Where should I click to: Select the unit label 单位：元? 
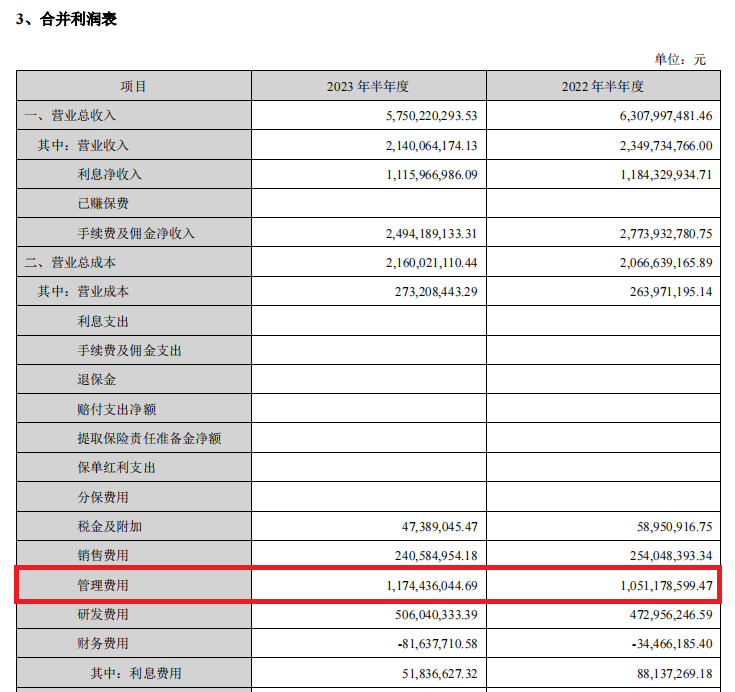tap(680, 60)
